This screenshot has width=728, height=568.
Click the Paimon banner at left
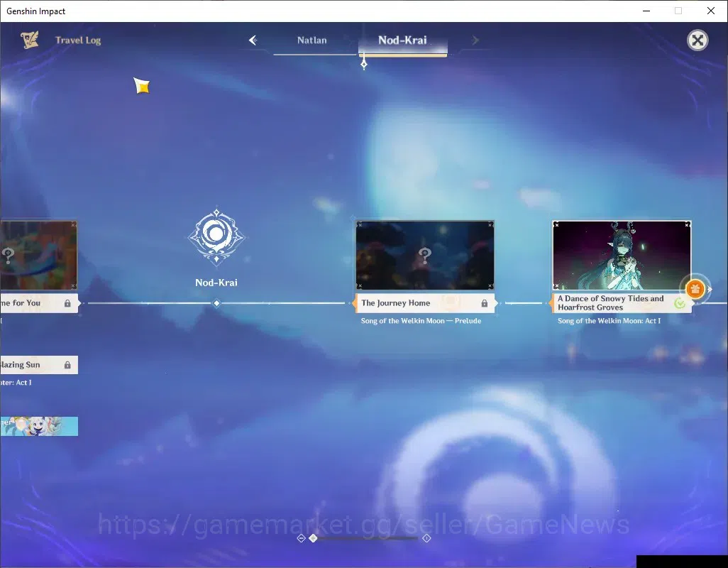point(39,426)
